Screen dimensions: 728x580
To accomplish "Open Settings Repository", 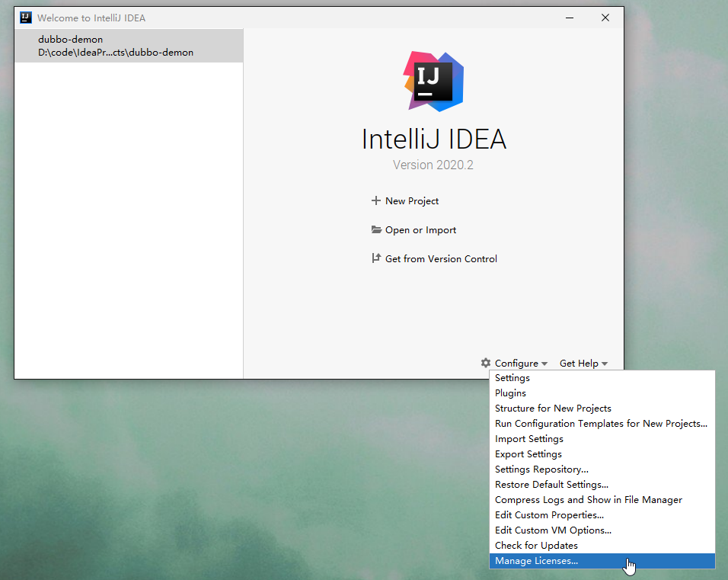I will point(541,469).
